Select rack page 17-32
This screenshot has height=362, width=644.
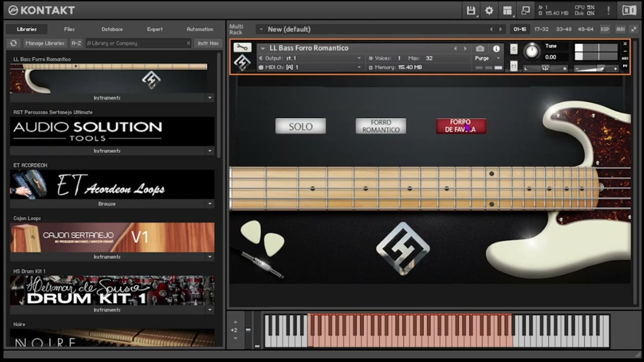[x=541, y=29]
